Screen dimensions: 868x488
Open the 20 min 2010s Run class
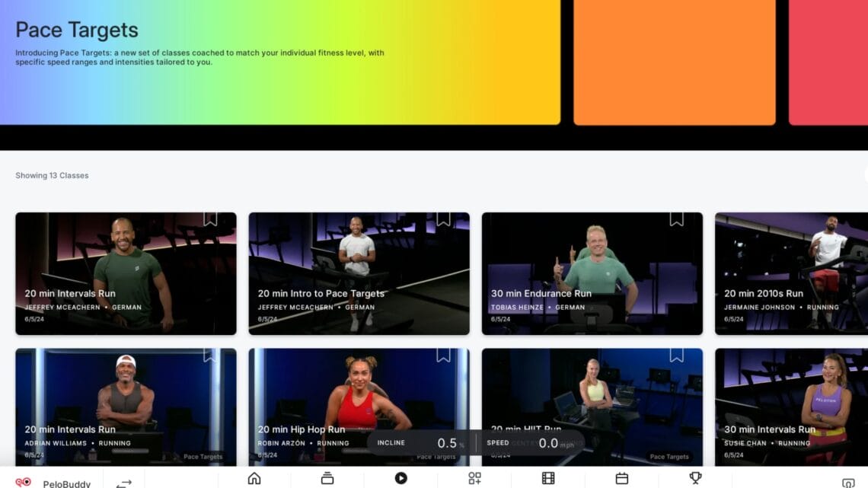click(790, 273)
